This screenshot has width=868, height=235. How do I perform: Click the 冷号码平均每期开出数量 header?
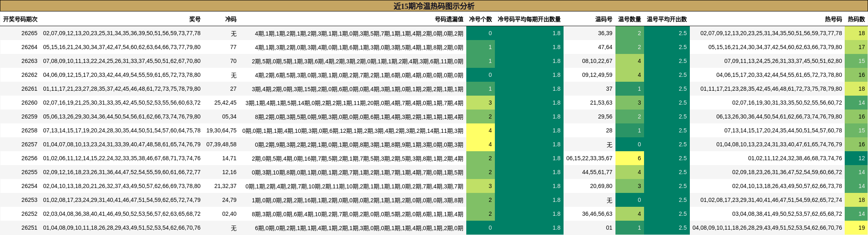[x=529, y=19]
